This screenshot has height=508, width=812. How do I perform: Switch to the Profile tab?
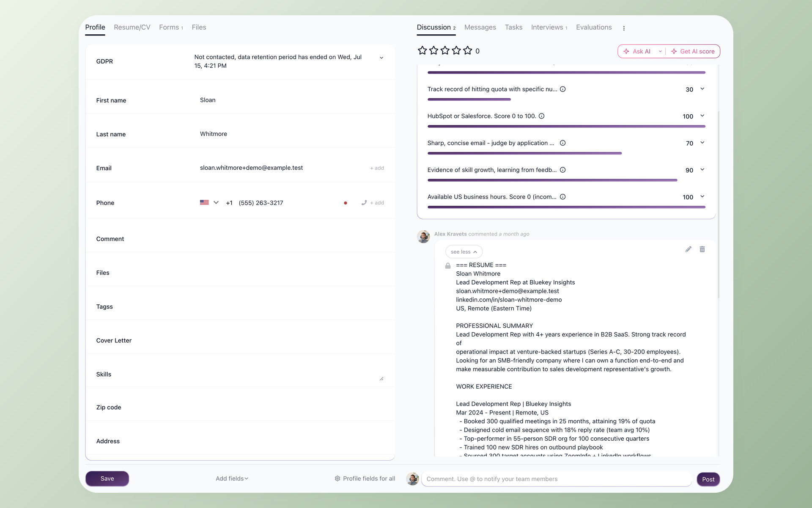[x=95, y=28]
